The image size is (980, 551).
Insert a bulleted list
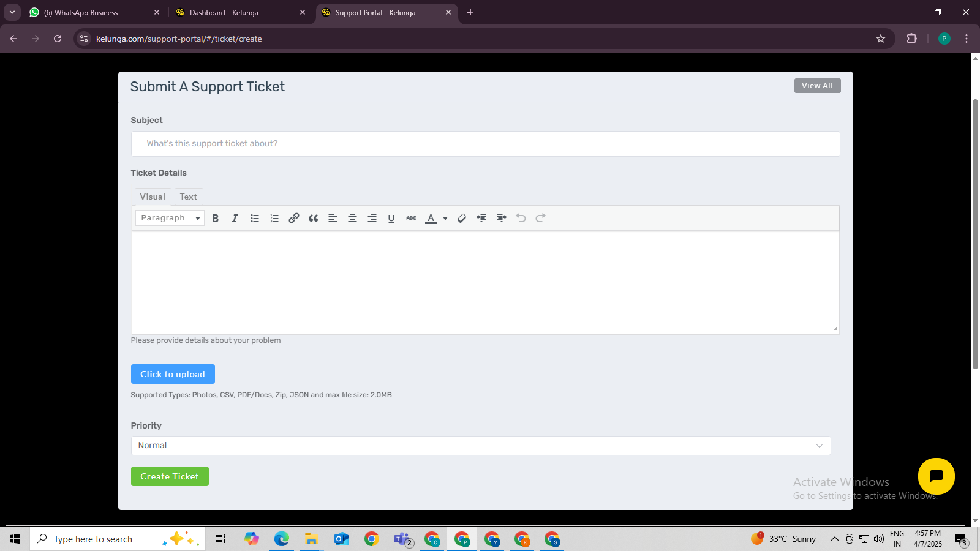(x=254, y=218)
